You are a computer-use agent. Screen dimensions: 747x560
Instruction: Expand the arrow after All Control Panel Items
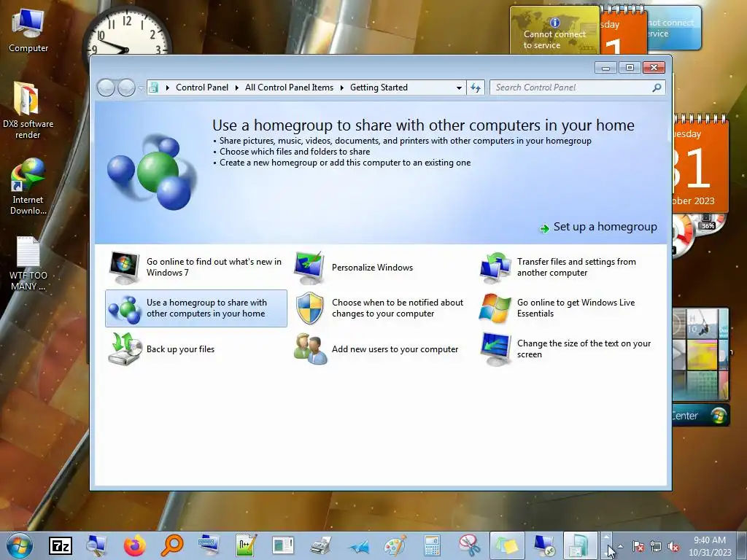[341, 87]
